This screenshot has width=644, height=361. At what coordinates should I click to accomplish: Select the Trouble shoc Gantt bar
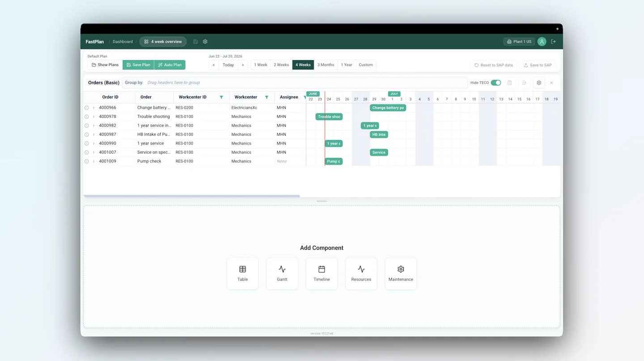coord(329,117)
